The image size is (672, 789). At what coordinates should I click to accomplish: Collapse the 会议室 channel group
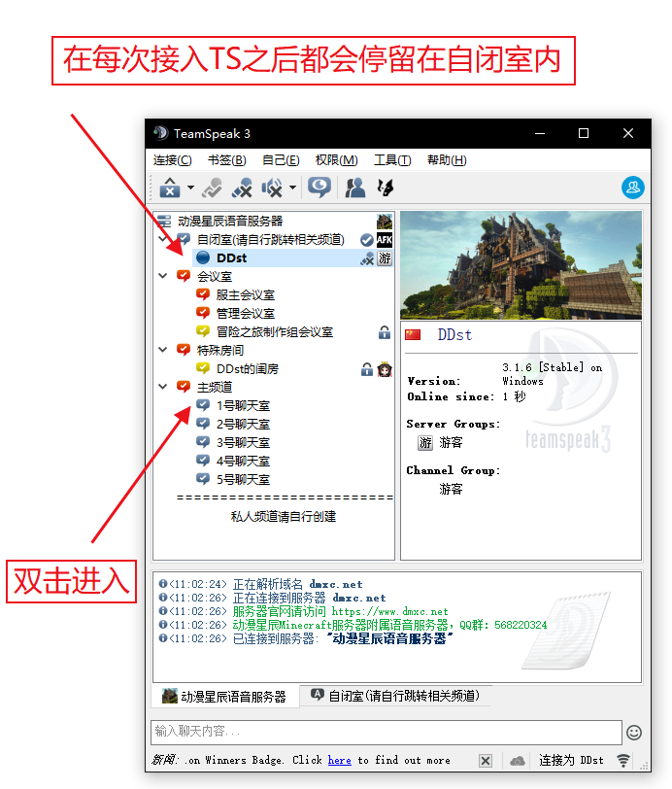point(163,277)
